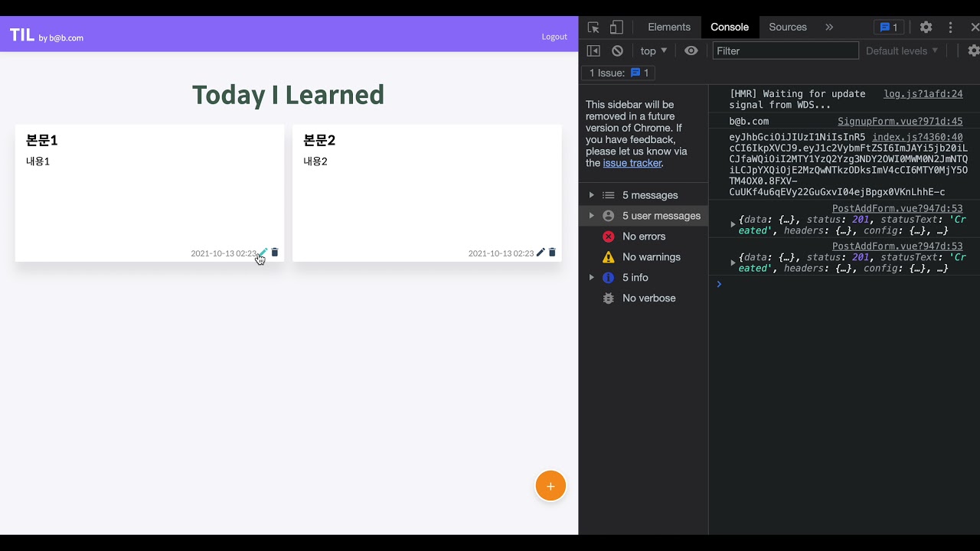Show more DevTools tabs with chevron

(829, 28)
